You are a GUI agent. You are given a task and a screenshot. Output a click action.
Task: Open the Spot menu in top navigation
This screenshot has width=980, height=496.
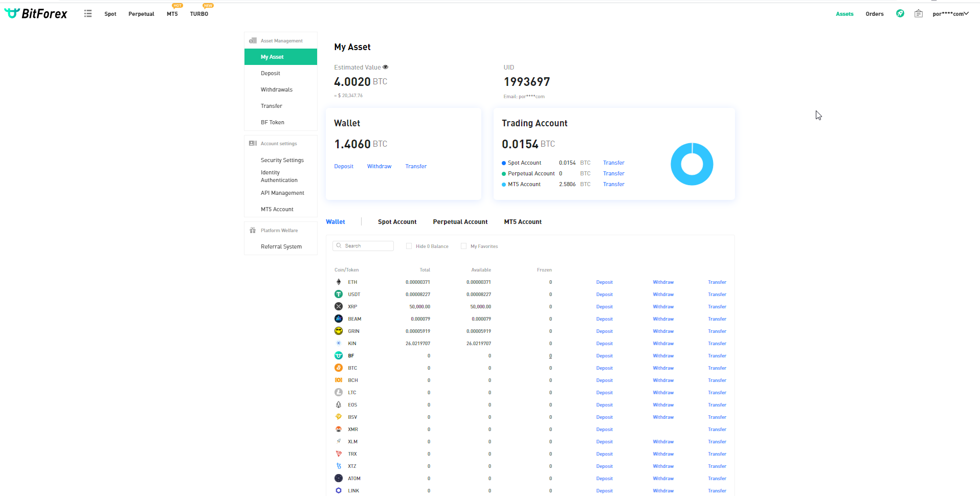(110, 14)
